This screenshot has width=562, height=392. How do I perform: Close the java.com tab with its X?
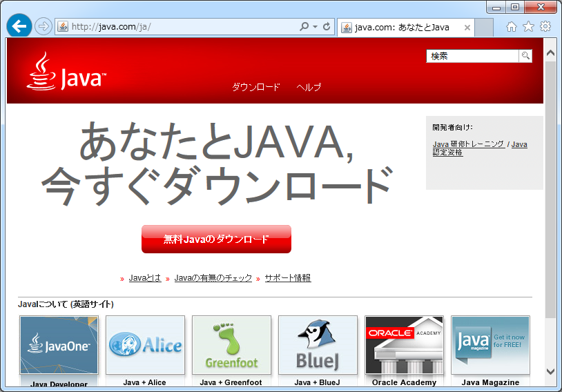467,28
